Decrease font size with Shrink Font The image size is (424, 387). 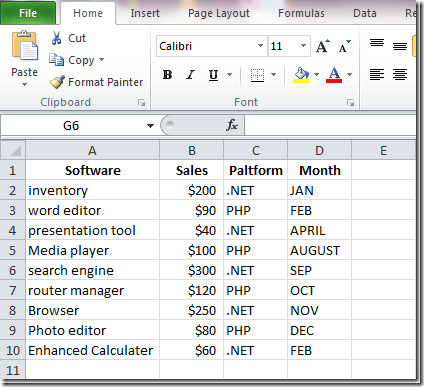click(344, 46)
